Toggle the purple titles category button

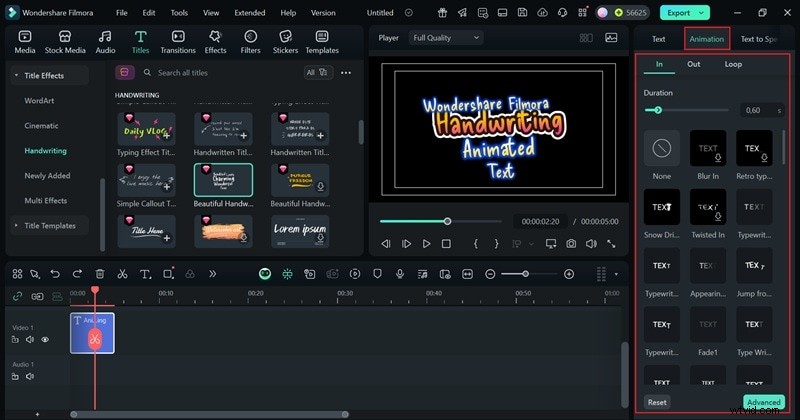(x=124, y=72)
